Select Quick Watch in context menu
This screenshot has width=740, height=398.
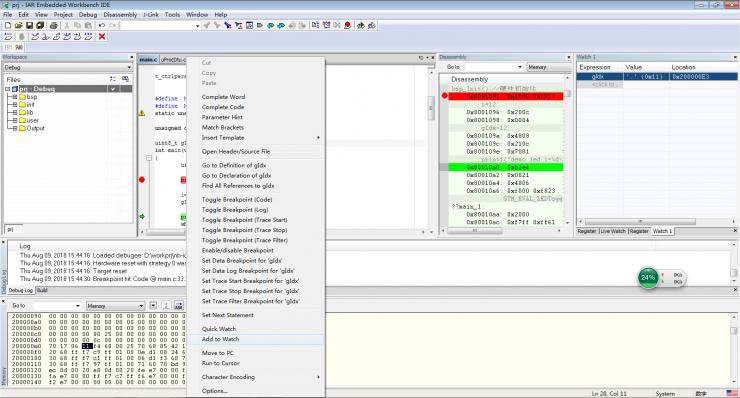256,329
